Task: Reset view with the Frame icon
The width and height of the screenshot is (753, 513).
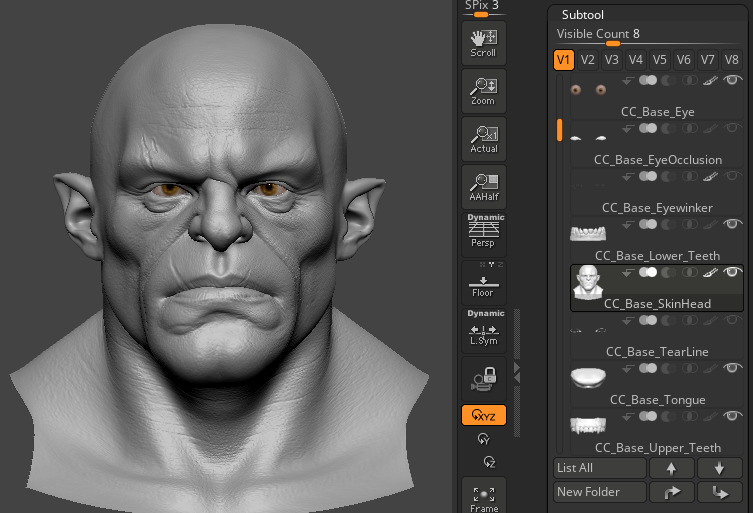Action: (x=484, y=497)
